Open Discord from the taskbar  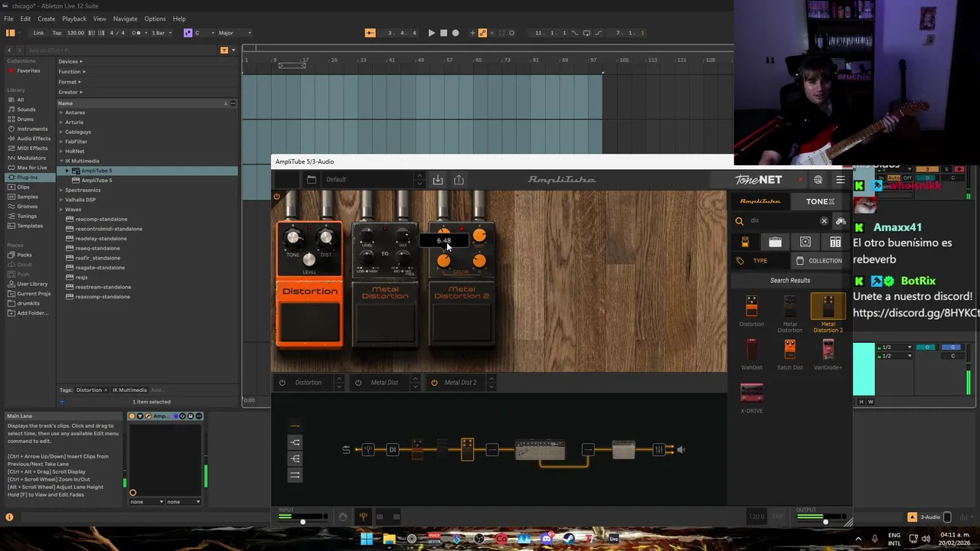coord(546,539)
